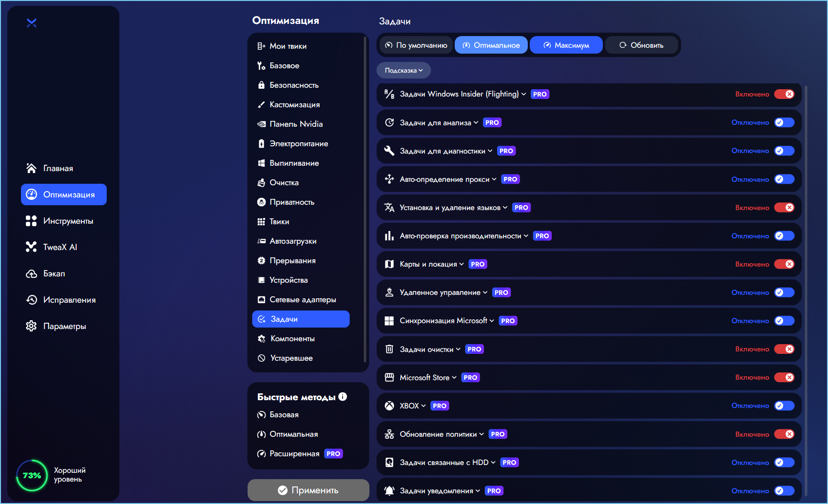
Task: Click the map icon for Карты и локация
Action: [389, 264]
